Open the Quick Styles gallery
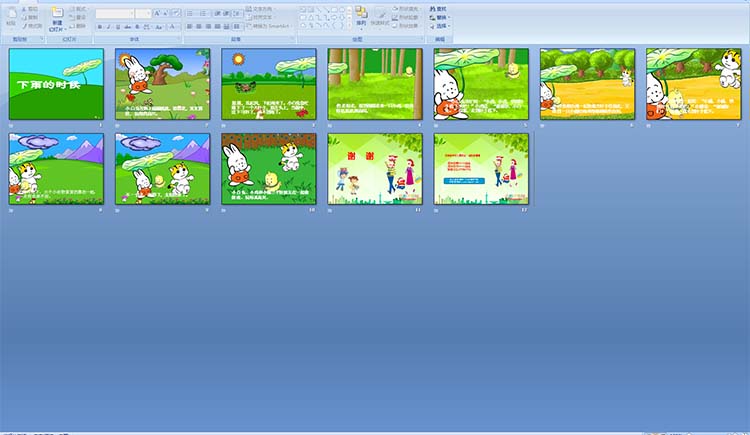The height and width of the screenshot is (435, 750). 380,16
